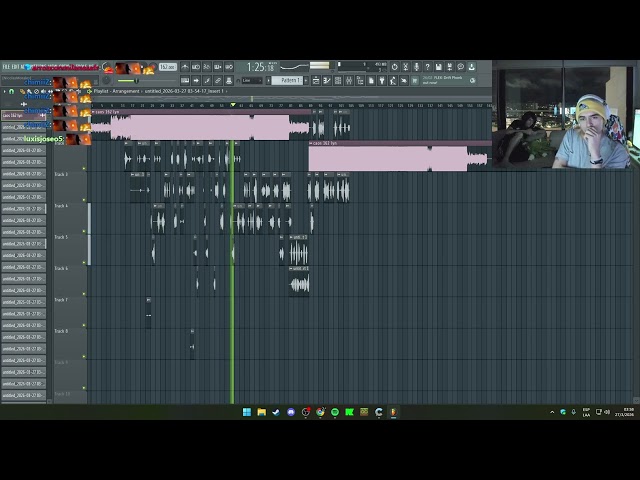Open the FILE menu
Screen dimensions: 640x480
point(6,67)
